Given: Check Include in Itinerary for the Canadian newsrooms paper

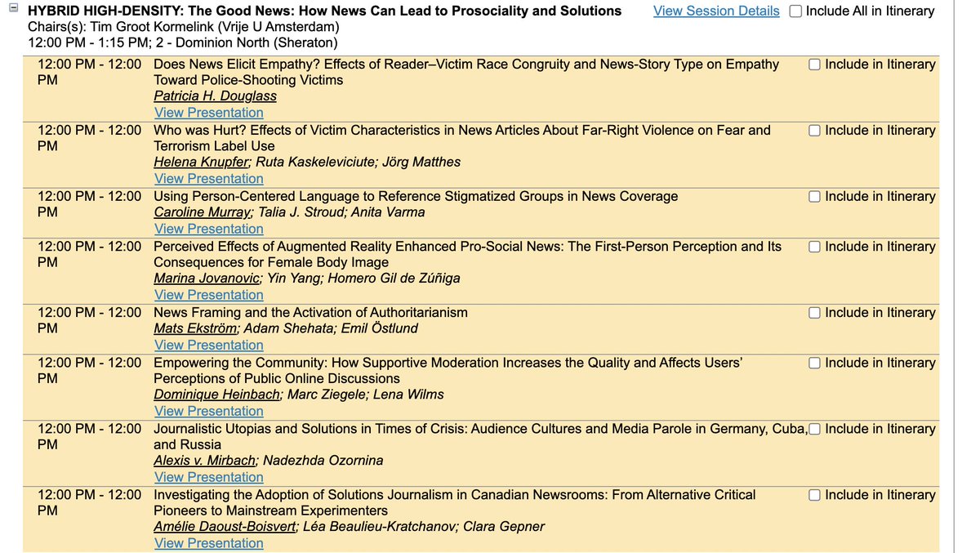Looking at the screenshot, I should click(x=814, y=494).
